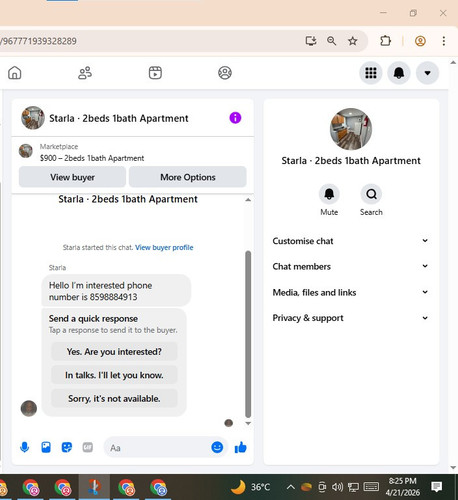This screenshot has width=458, height=500.
Task: Click Starla's avatar in chat header
Action: click(33, 118)
